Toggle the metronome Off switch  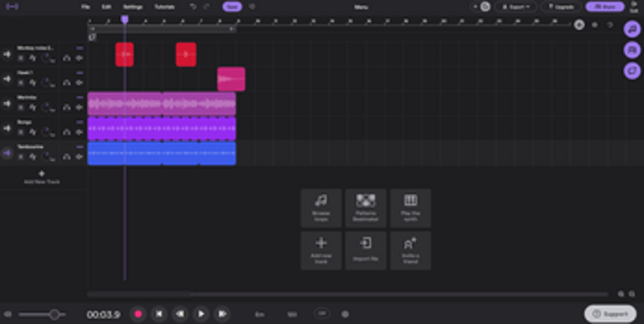click(323, 314)
